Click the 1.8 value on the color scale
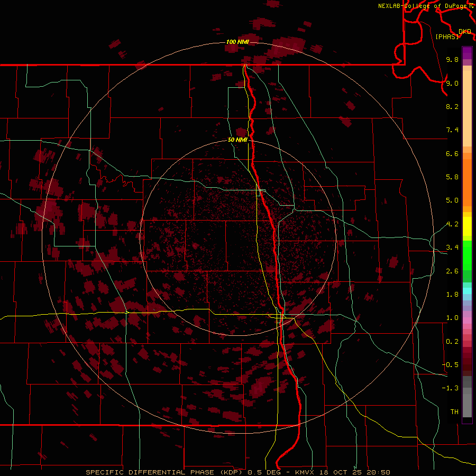The height and width of the screenshot is (476, 476). tap(452, 295)
